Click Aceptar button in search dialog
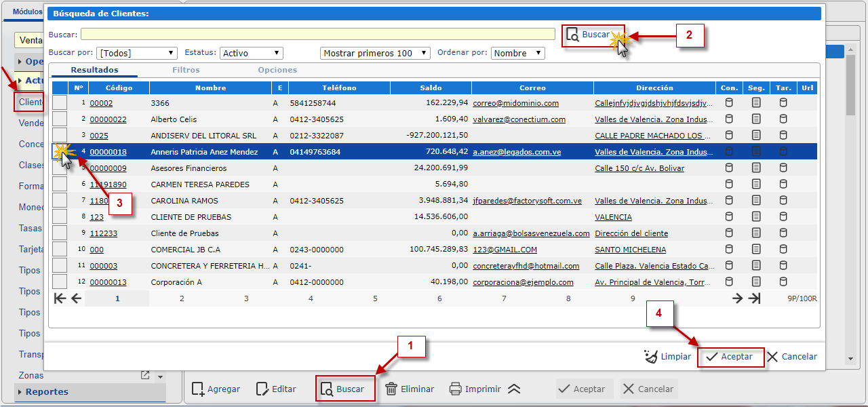This screenshot has width=868, height=407. click(730, 357)
